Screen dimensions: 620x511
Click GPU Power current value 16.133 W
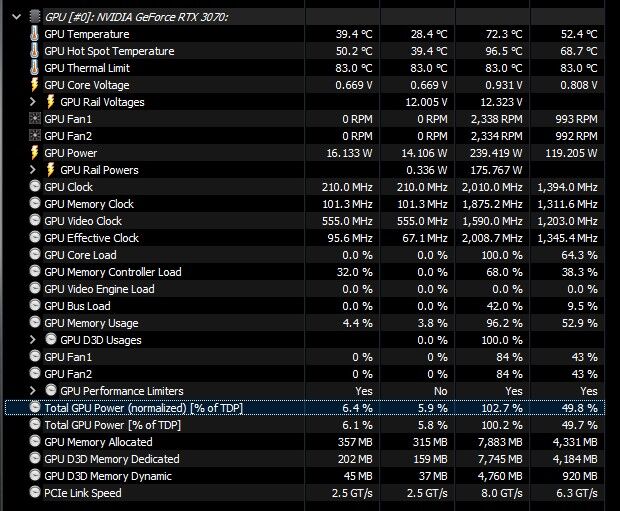[346, 153]
